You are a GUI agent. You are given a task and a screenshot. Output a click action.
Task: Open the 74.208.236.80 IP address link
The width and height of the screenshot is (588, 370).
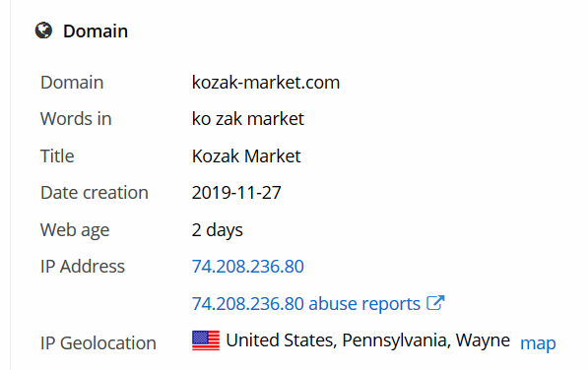pos(247,267)
